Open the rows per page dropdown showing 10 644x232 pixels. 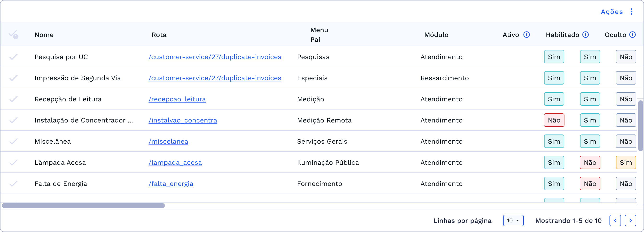513,220
